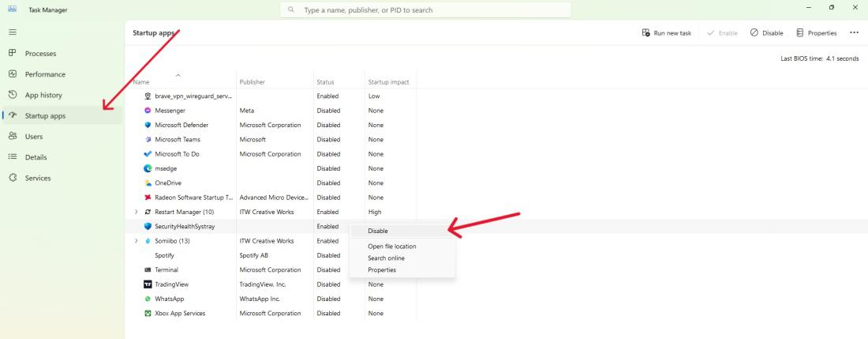
Task: Sort by the Startup impact column
Action: (388, 82)
